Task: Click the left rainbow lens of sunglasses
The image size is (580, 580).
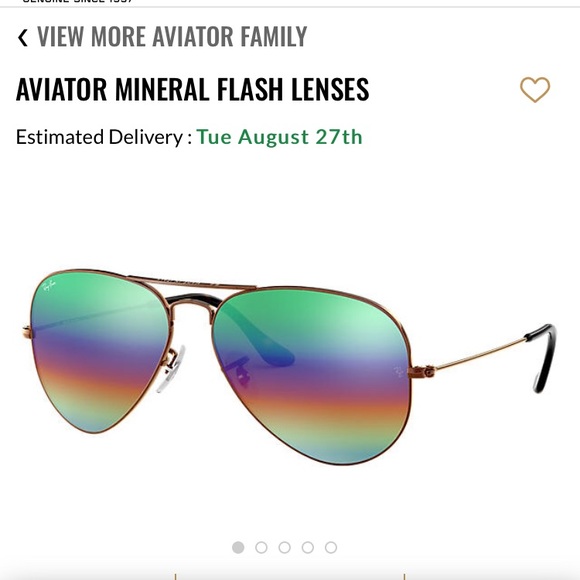Action: point(99,351)
